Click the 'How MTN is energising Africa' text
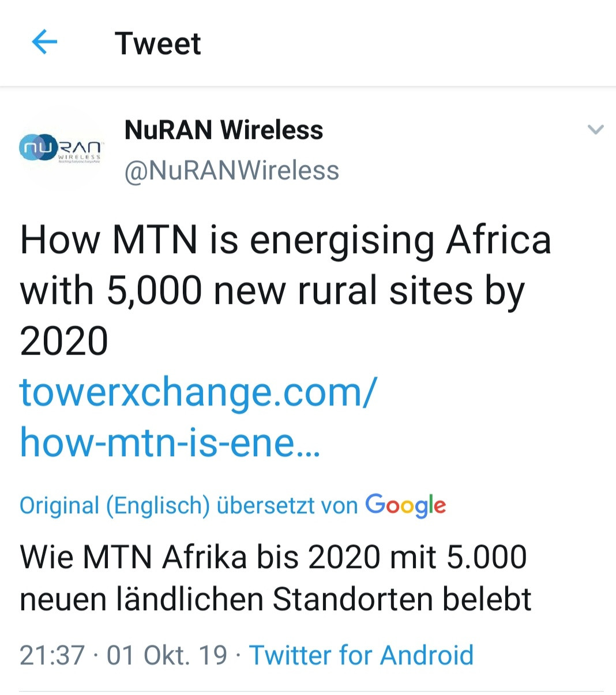 click(286, 239)
